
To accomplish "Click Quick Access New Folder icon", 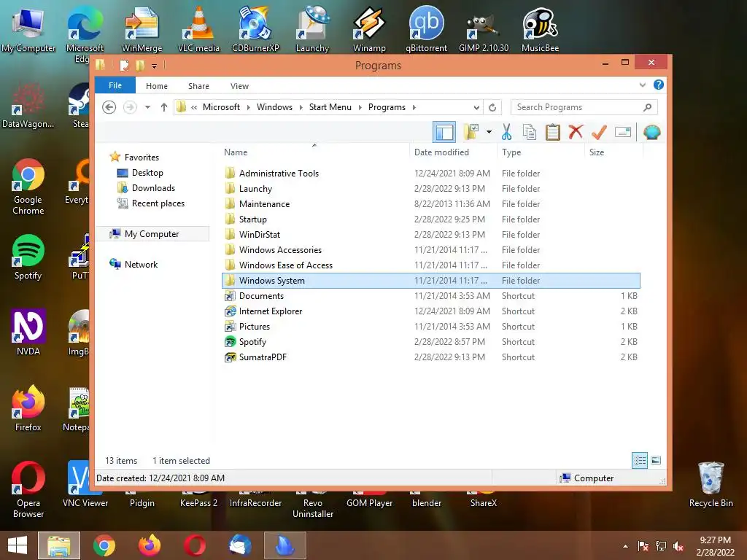I will (140, 65).
